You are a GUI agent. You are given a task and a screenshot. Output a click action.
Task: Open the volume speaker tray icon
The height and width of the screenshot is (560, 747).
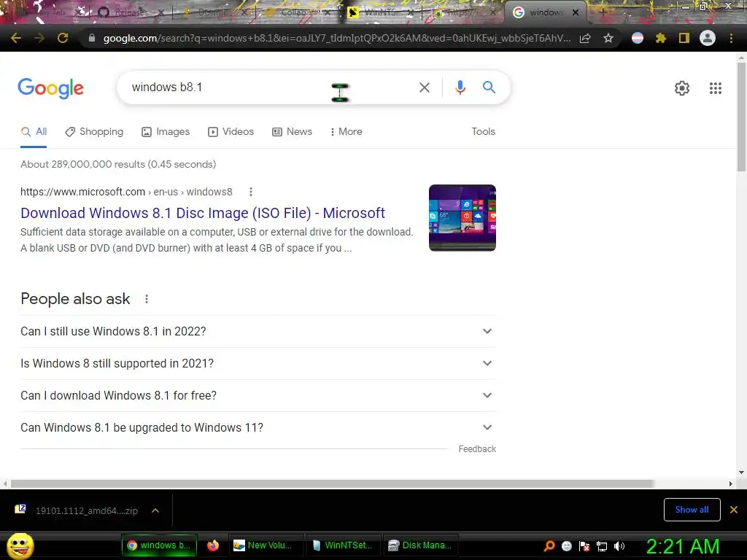coord(619,546)
